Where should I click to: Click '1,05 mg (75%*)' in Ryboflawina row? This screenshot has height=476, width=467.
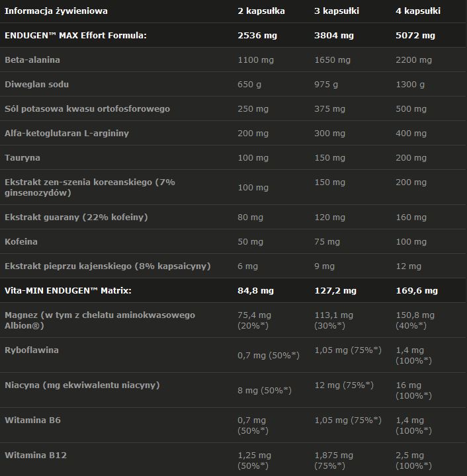[348, 350]
